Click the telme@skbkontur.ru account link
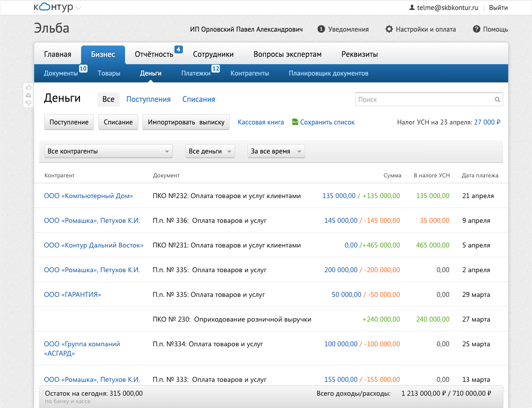 pyautogui.click(x=448, y=7)
